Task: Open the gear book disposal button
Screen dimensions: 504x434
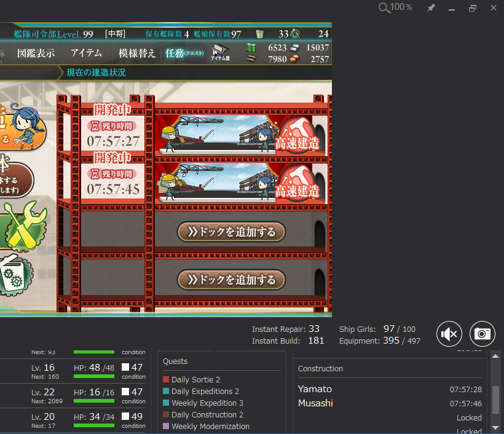Action: [x=16, y=275]
